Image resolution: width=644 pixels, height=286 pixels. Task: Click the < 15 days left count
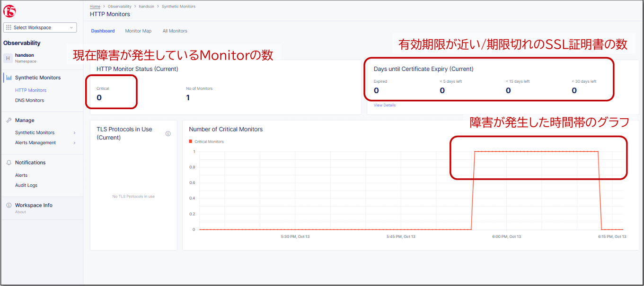(508, 90)
